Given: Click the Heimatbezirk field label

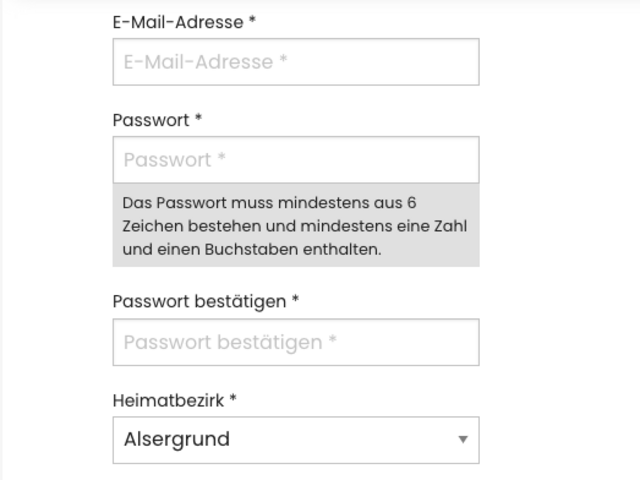Looking at the screenshot, I should 168,400.
